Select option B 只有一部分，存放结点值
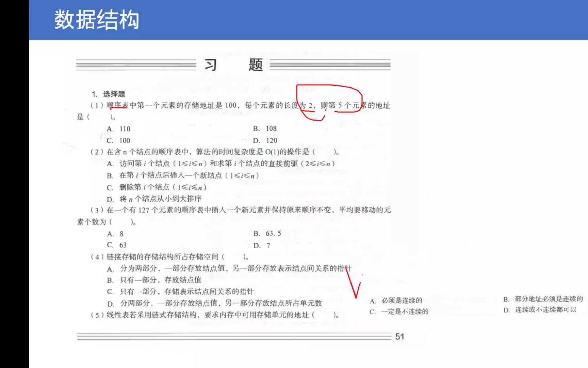Screen dimensions: 588x368 (x=154, y=280)
